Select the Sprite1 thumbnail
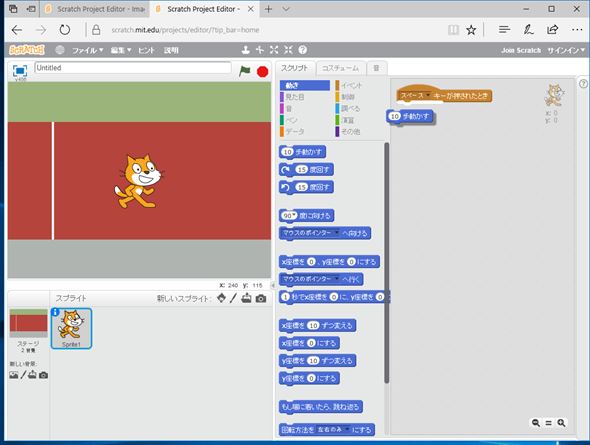Viewport: 590px width, 445px height. point(71,328)
